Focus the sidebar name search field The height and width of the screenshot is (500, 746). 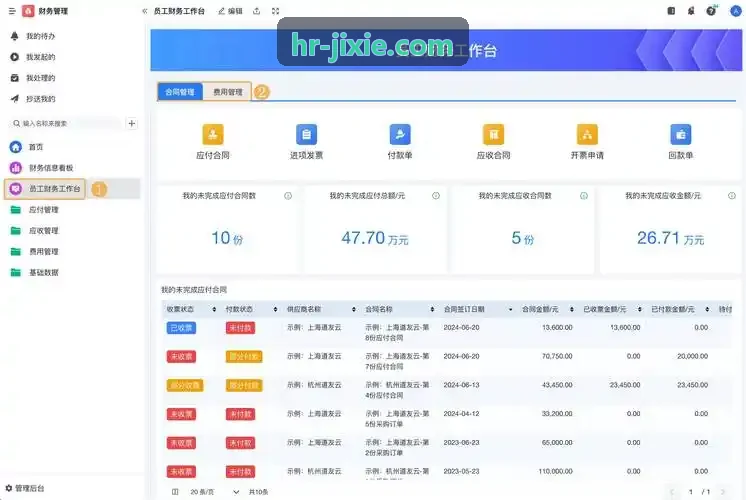(x=66, y=123)
